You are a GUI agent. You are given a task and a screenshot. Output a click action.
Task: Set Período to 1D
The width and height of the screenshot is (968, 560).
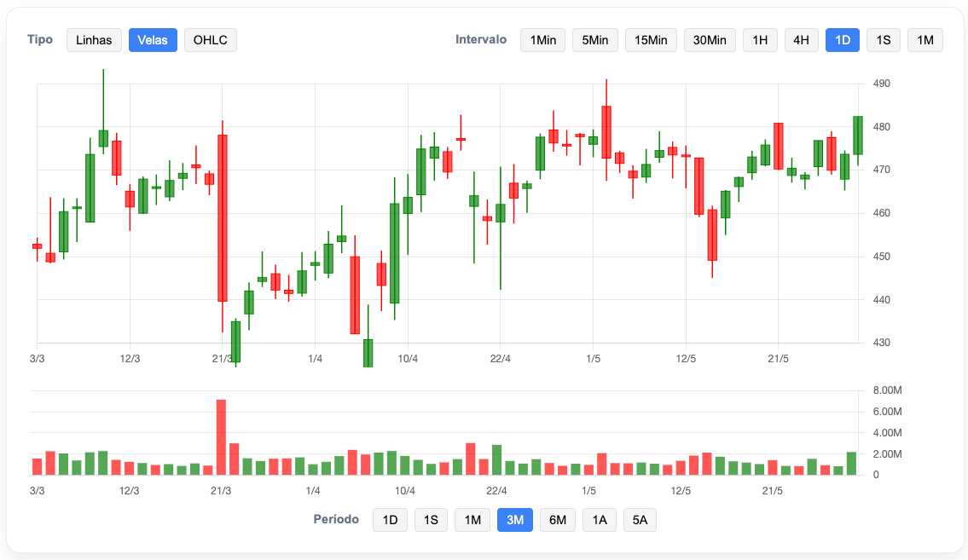click(x=390, y=520)
